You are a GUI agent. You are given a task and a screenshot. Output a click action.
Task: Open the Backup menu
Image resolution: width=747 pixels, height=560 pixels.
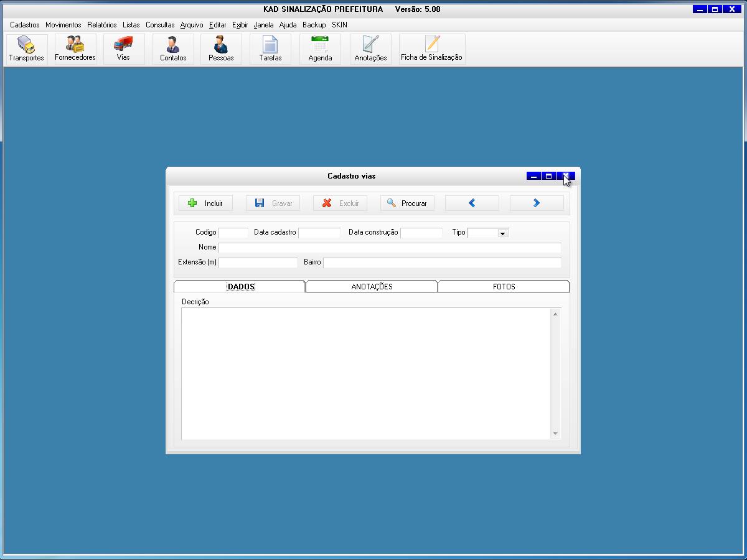click(314, 25)
